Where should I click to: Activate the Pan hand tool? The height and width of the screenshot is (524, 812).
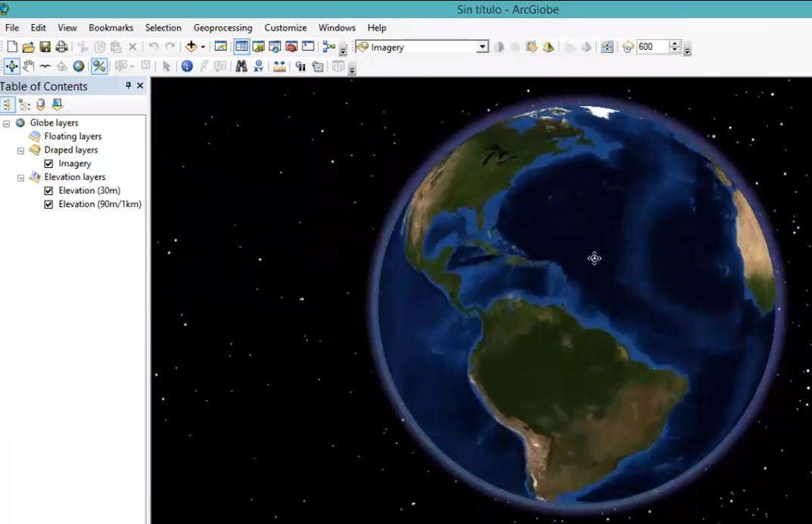coord(29,67)
